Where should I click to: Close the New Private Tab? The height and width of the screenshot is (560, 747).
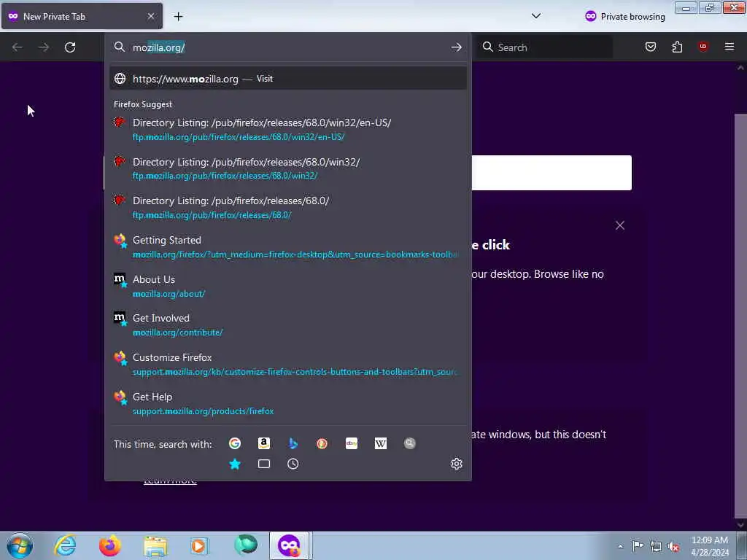tap(150, 16)
